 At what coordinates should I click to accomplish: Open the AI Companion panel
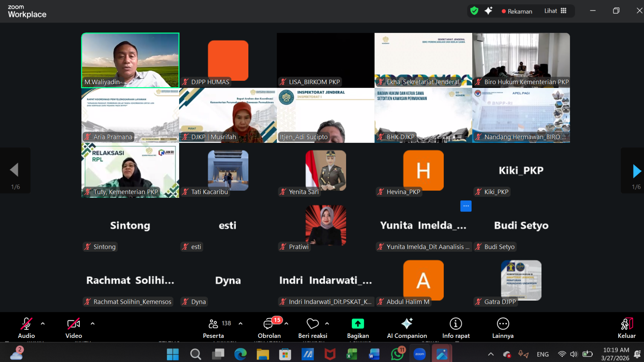tap(407, 324)
